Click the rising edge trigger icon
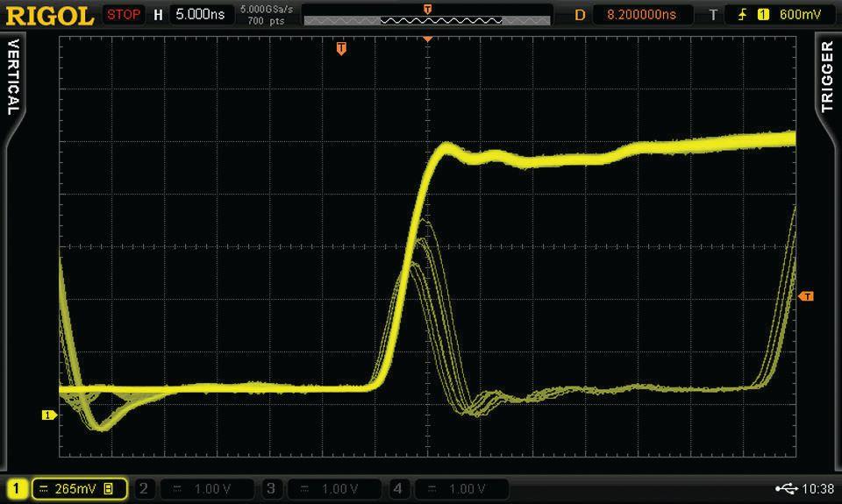Image resolution: width=842 pixels, height=504 pixels. point(743,15)
